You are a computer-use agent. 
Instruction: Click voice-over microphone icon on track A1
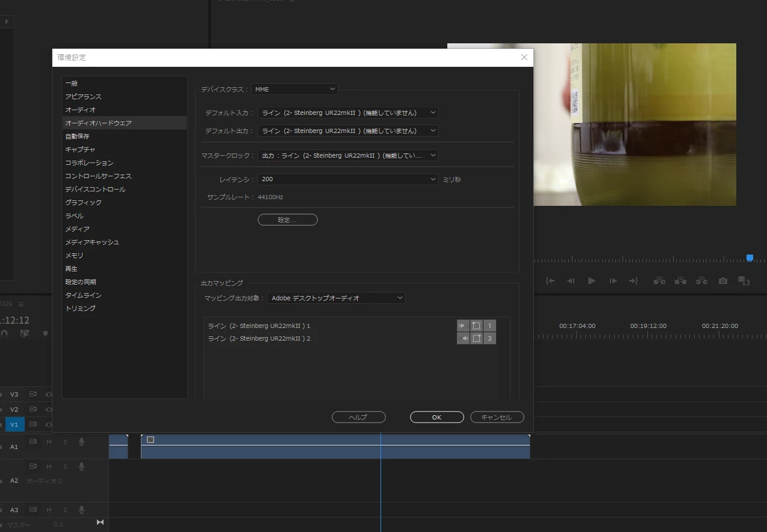(x=81, y=442)
